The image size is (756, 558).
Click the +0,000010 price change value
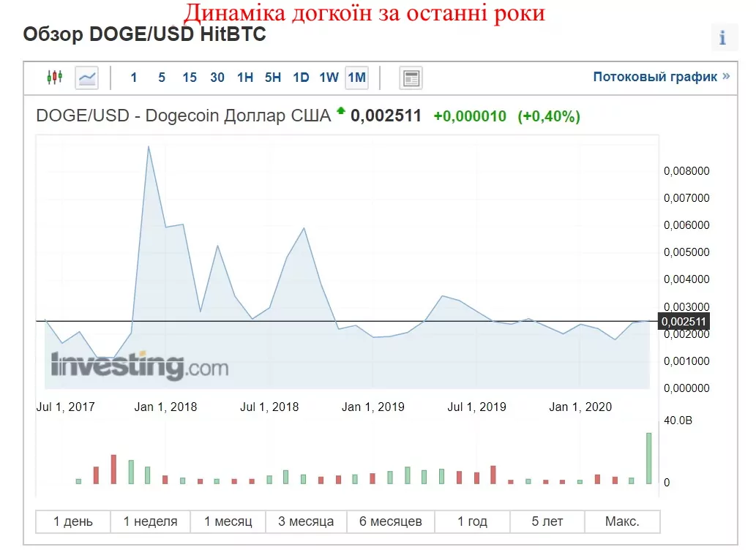pos(470,116)
